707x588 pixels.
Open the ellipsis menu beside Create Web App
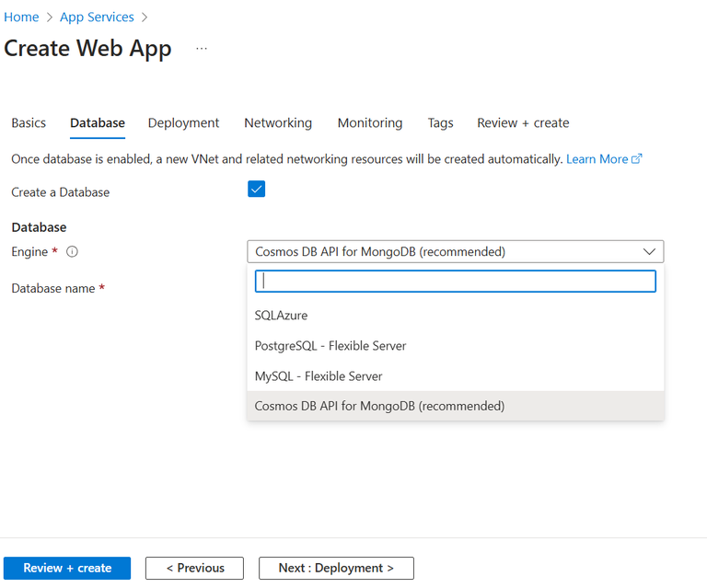click(202, 48)
